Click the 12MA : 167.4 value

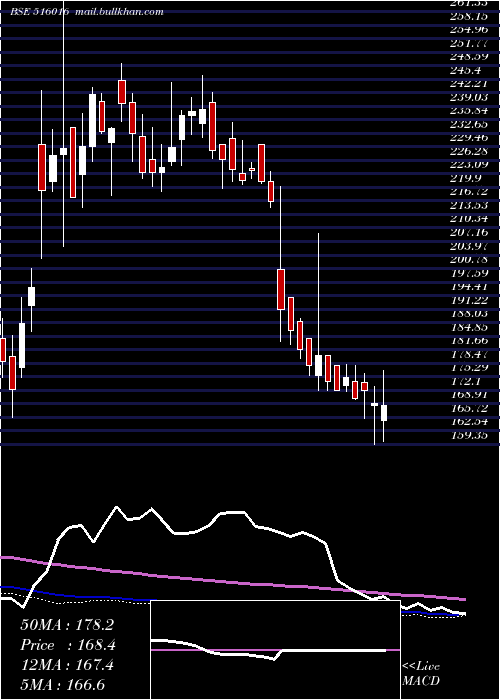pyautogui.click(x=67, y=665)
